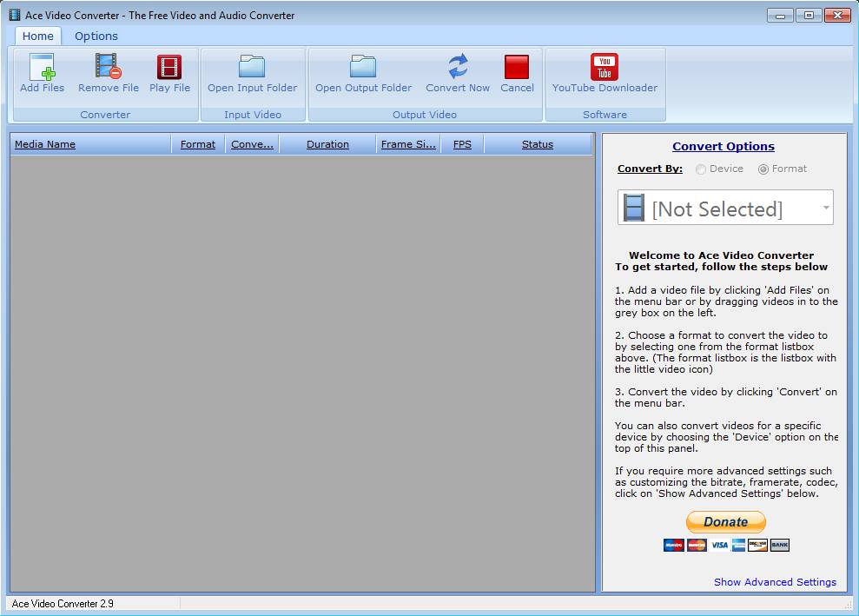859x616 pixels.
Task: Click the Add Files icon
Action: [42, 68]
